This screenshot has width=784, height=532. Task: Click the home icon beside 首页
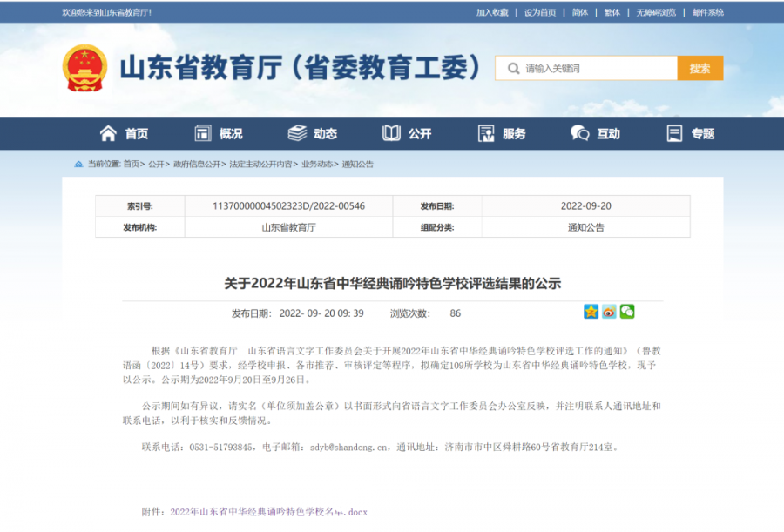[x=108, y=133]
